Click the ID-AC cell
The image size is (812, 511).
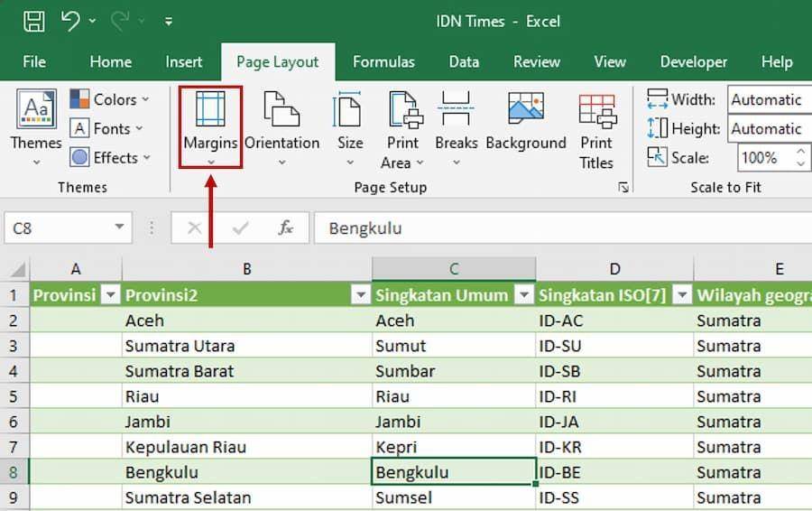pos(614,321)
